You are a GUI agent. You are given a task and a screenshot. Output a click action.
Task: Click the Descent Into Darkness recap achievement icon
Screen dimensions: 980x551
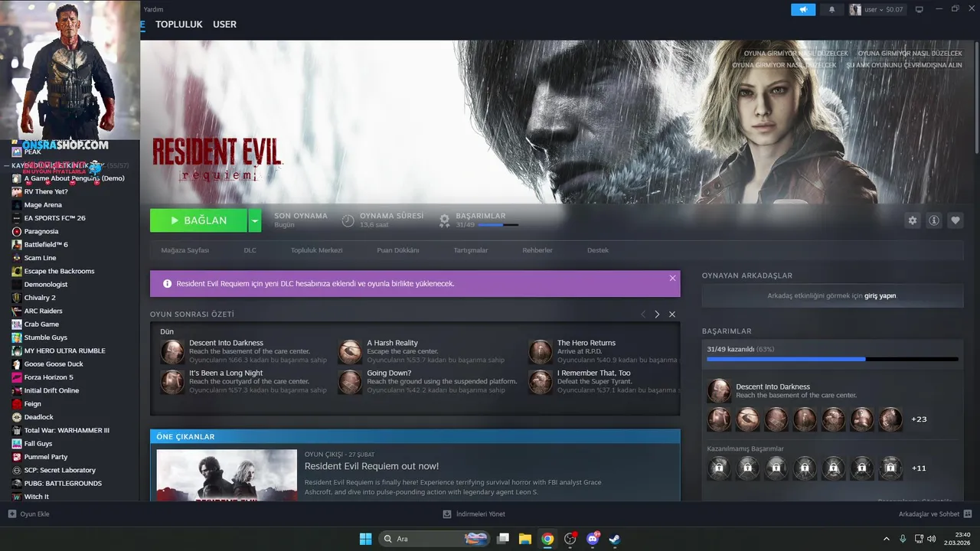(x=172, y=351)
